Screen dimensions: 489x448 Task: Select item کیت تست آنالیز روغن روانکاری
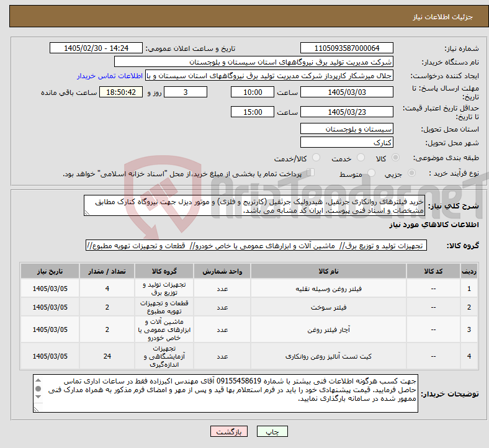click(328, 356)
